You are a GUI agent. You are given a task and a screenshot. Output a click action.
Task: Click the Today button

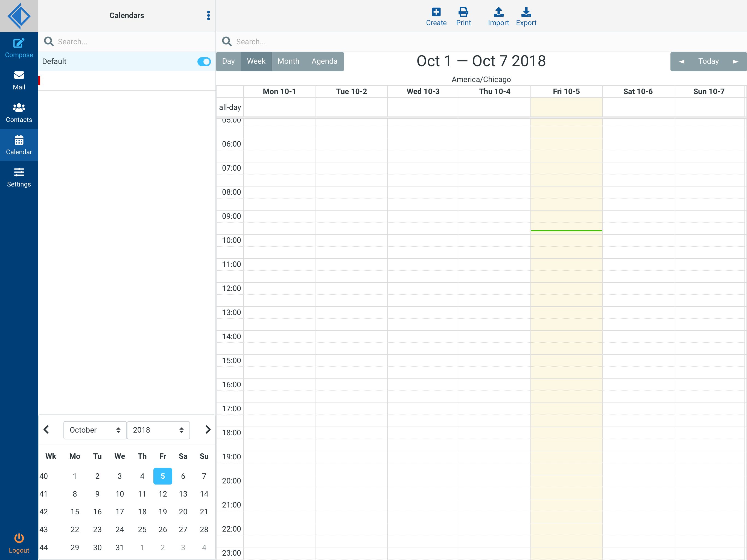point(708,62)
